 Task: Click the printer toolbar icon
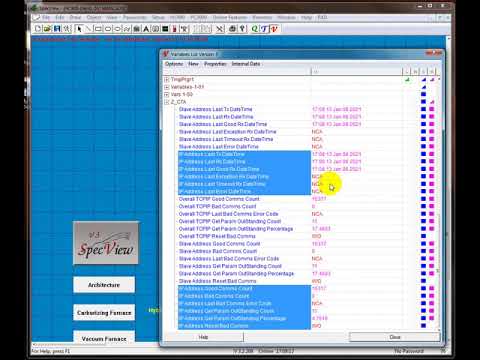pyautogui.click(x=233, y=29)
